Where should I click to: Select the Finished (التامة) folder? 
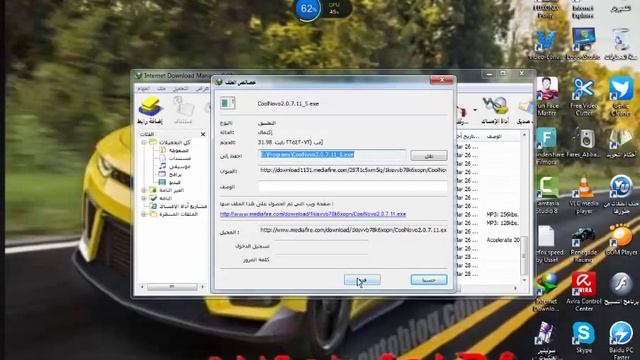(x=165, y=198)
